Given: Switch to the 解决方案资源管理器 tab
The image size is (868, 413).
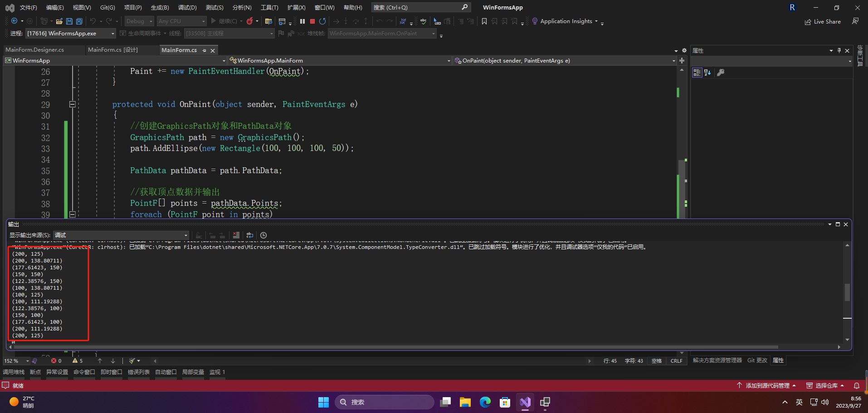Looking at the screenshot, I should [717, 360].
